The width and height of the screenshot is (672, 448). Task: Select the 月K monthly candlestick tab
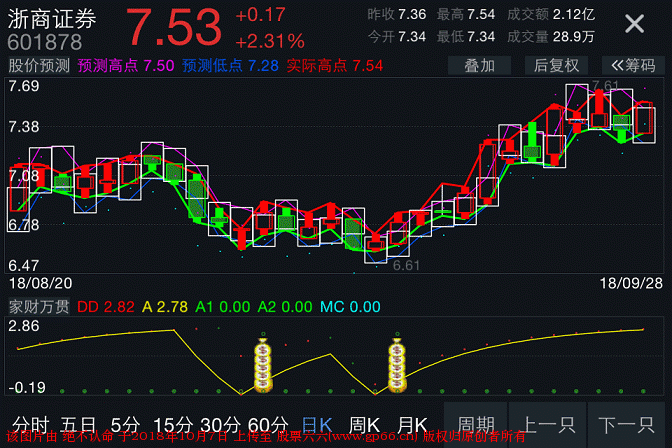[412, 425]
